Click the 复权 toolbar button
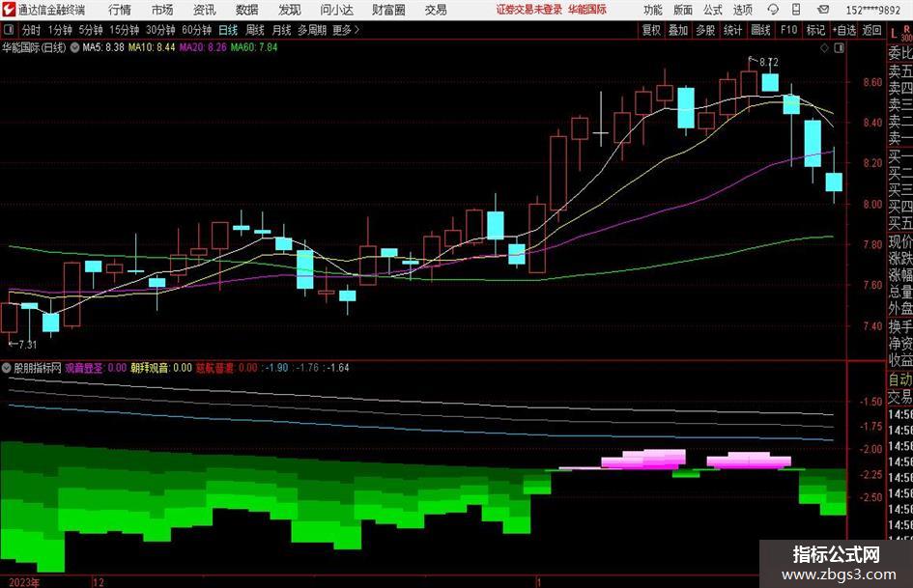The image size is (913, 588). coord(651,30)
